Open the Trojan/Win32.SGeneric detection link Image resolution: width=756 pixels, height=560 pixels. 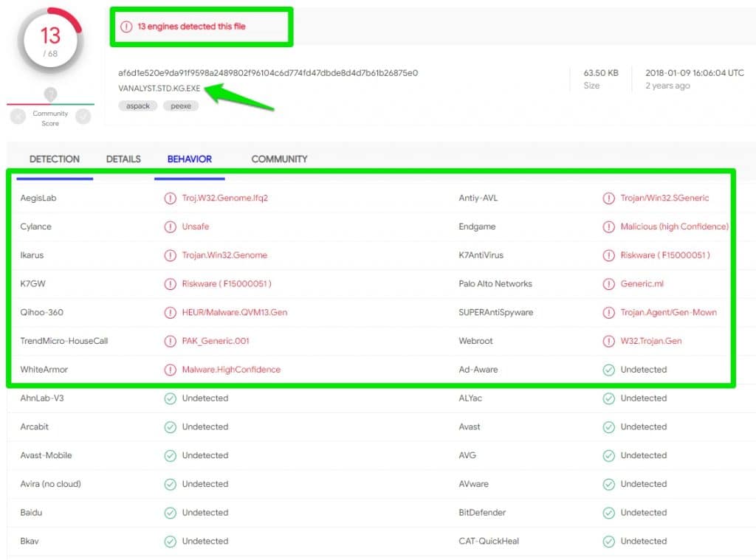tap(668, 198)
